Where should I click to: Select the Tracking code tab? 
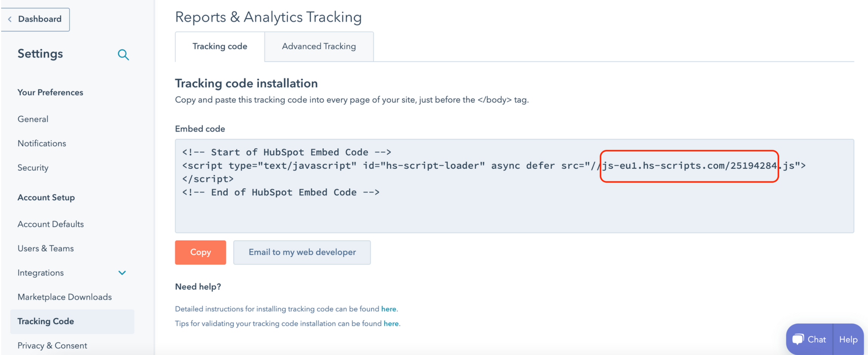220,47
